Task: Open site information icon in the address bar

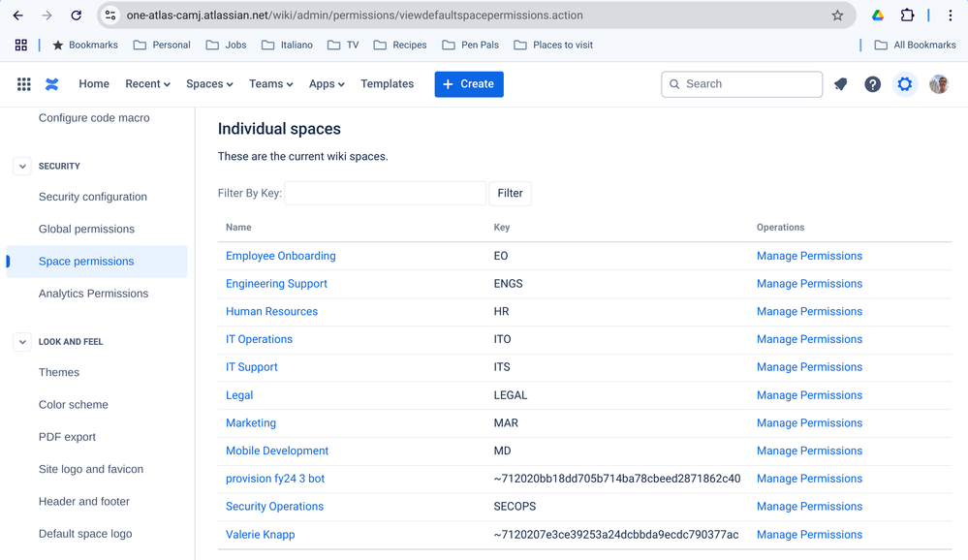Action: [x=110, y=16]
